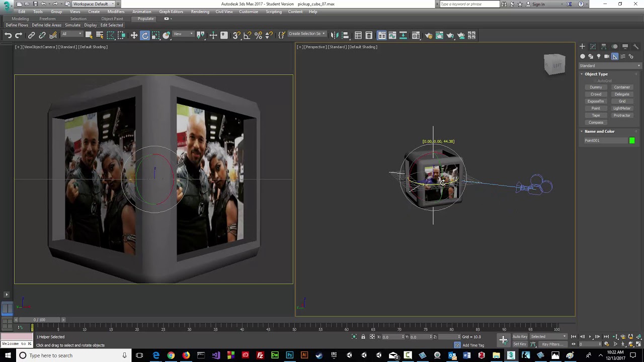
Task: Collapse the Object Type rollout
Action: pos(596,74)
